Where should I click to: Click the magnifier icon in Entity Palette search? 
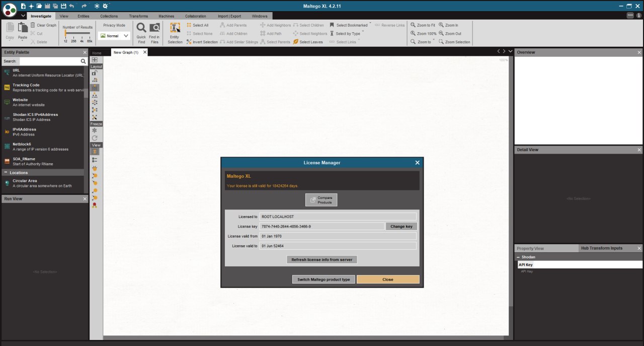(x=84, y=61)
